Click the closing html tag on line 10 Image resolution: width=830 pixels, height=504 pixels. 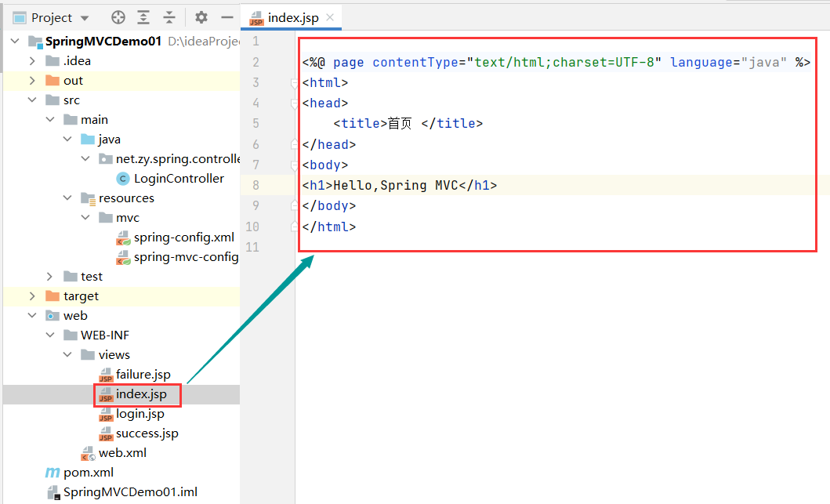pos(328,227)
